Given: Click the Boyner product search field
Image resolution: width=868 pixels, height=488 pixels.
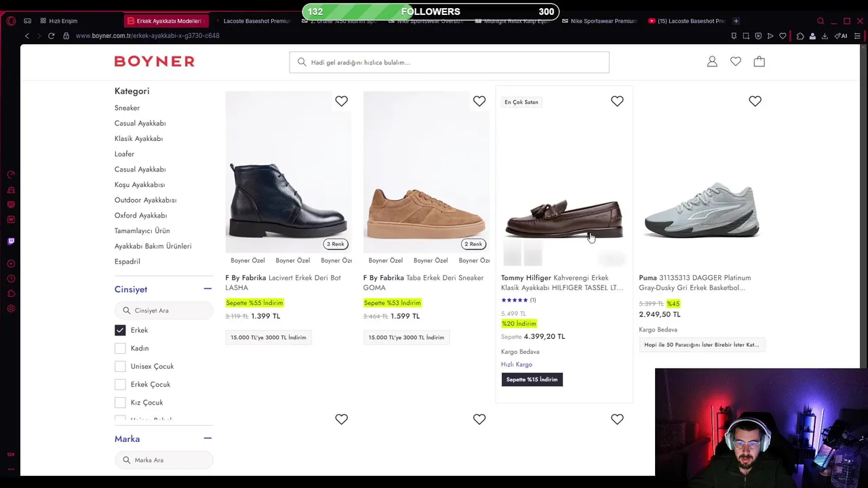Looking at the screenshot, I should point(449,62).
